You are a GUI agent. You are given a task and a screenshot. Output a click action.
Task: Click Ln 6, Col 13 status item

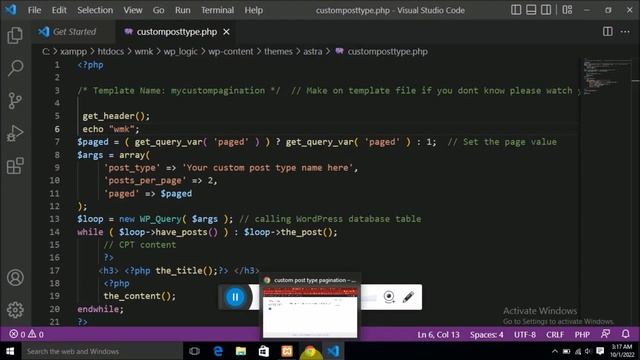point(438,335)
